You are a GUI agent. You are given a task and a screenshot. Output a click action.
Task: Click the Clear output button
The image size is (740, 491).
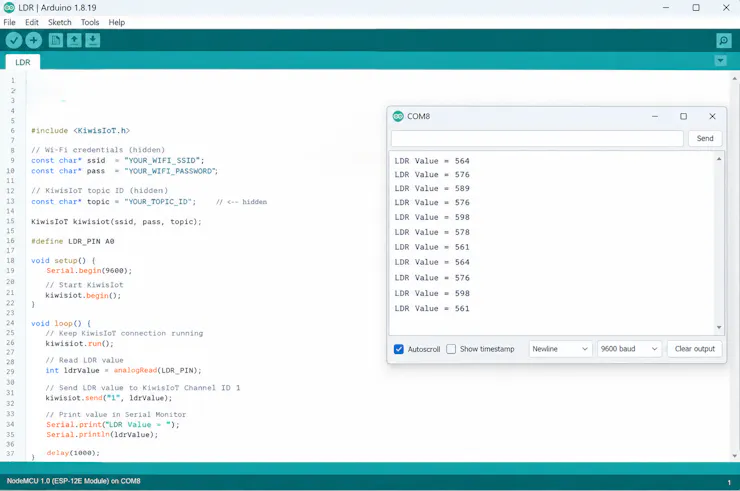point(695,349)
